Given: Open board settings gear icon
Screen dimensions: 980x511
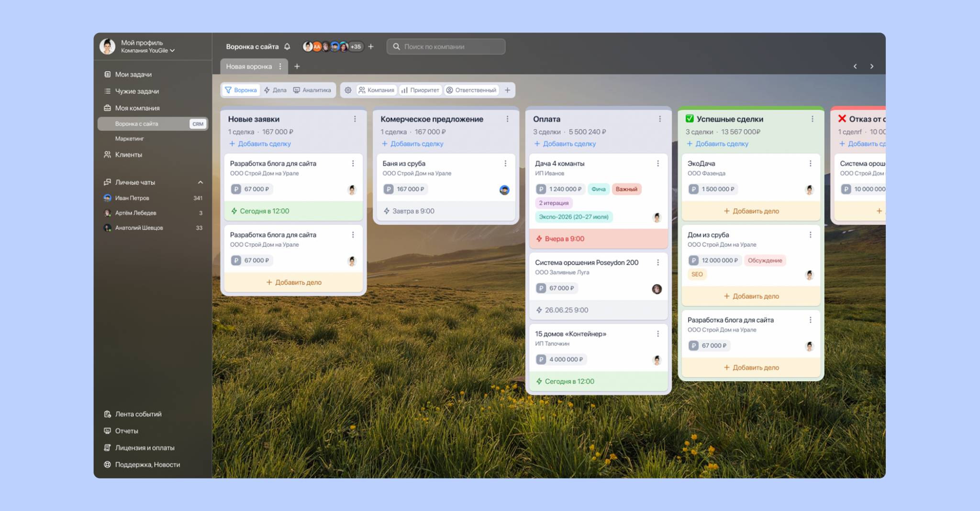Looking at the screenshot, I should 348,90.
